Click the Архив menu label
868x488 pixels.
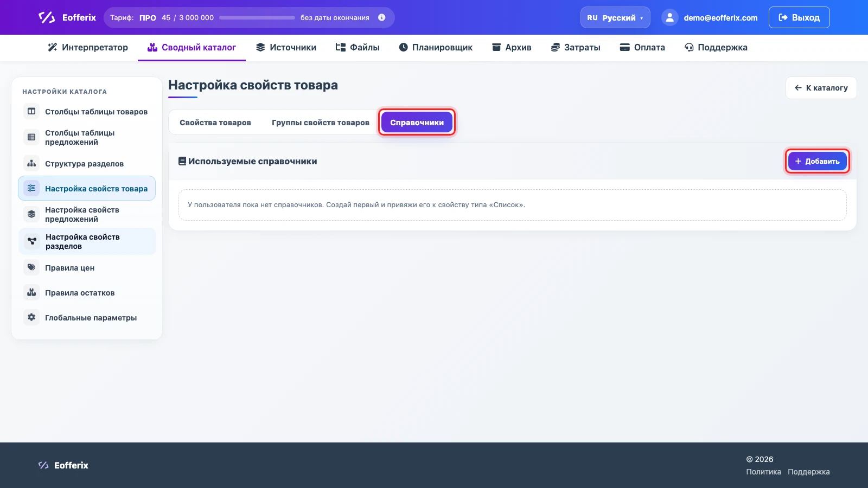[518, 47]
